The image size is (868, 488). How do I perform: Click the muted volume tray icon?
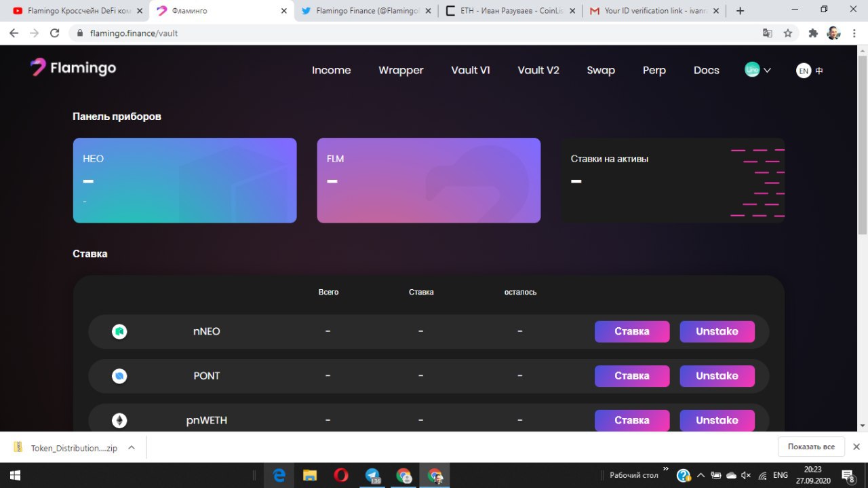pyautogui.click(x=747, y=475)
